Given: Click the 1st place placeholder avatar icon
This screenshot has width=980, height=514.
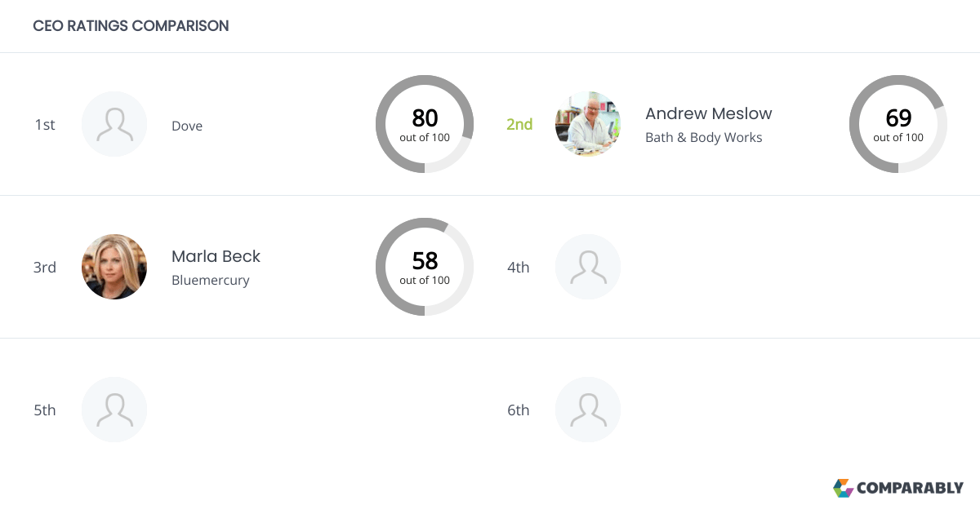Looking at the screenshot, I should click(x=114, y=124).
